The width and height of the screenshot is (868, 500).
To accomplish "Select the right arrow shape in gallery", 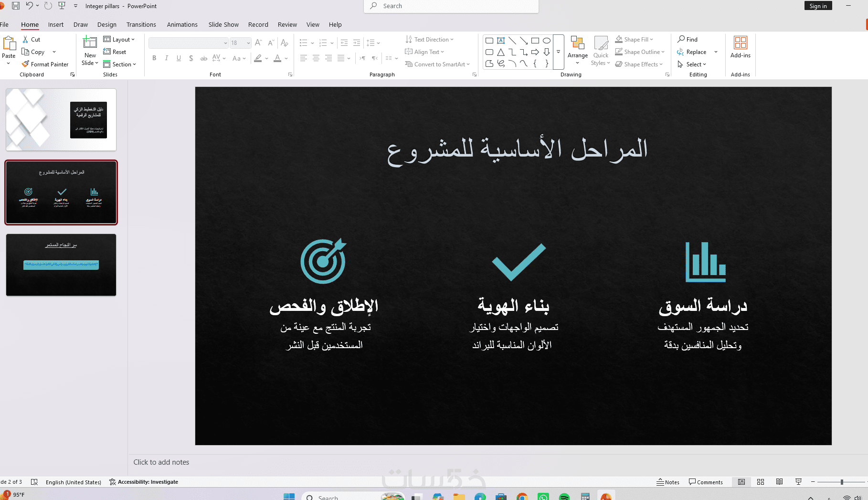I will point(535,52).
